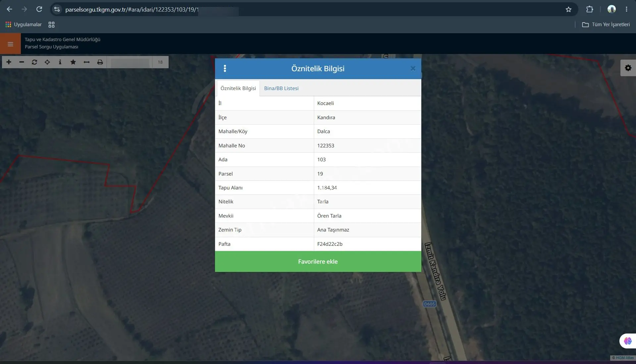Open Chrome three-dot menu
The image size is (636, 364).
pyautogui.click(x=626, y=9)
